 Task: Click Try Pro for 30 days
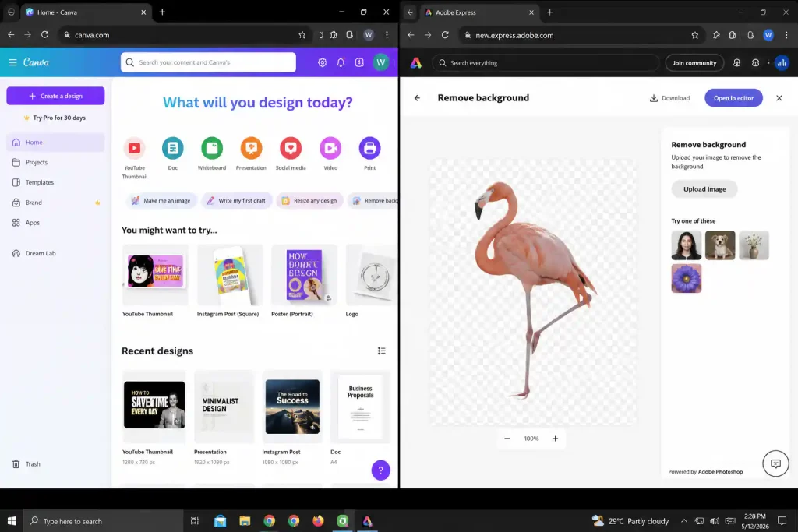[x=55, y=118]
